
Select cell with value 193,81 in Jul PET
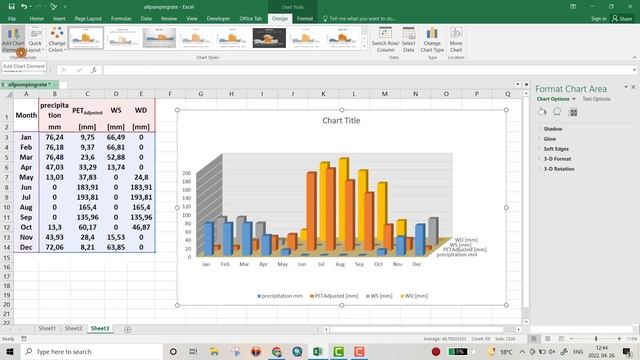(87, 197)
